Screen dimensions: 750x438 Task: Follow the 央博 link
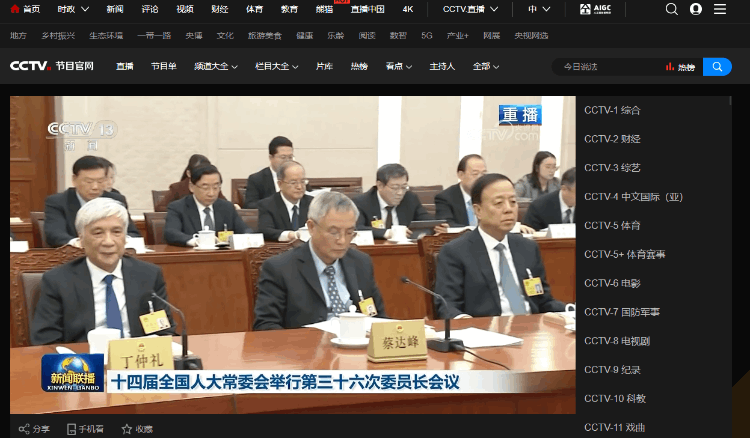[x=194, y=35]
